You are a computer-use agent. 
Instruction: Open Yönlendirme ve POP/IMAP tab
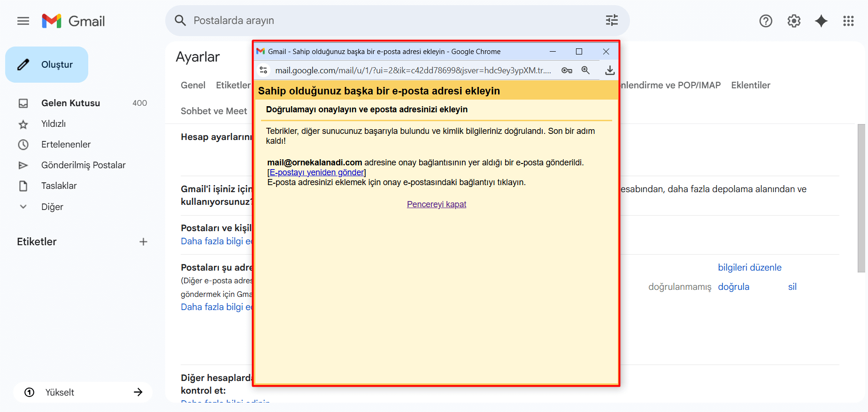click(670, 85)
